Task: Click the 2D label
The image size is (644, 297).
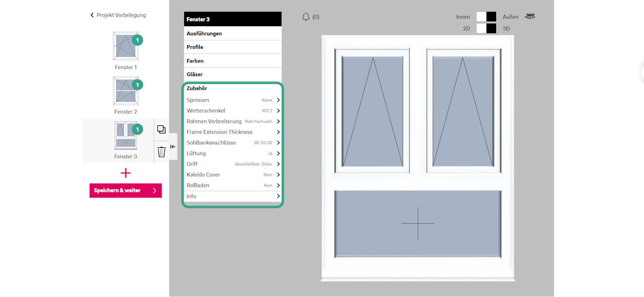Action: (x=466, y=29)
